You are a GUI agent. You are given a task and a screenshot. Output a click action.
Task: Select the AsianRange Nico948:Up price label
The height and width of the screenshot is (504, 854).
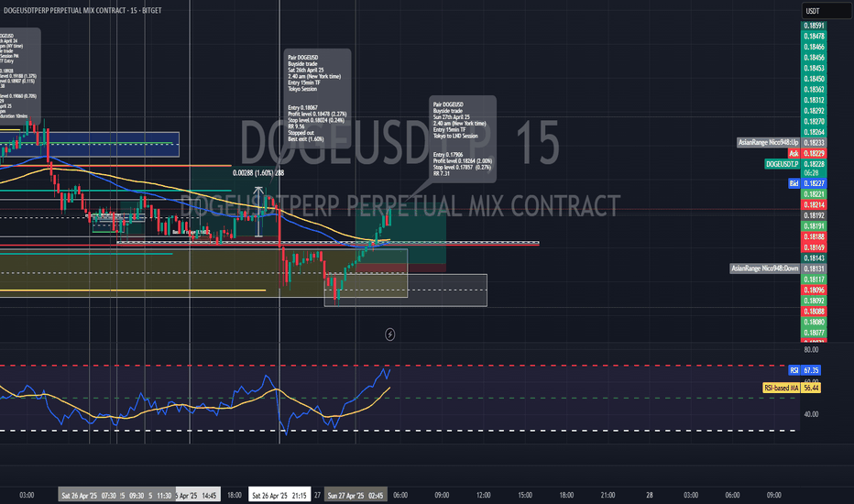tap(768, 142)
